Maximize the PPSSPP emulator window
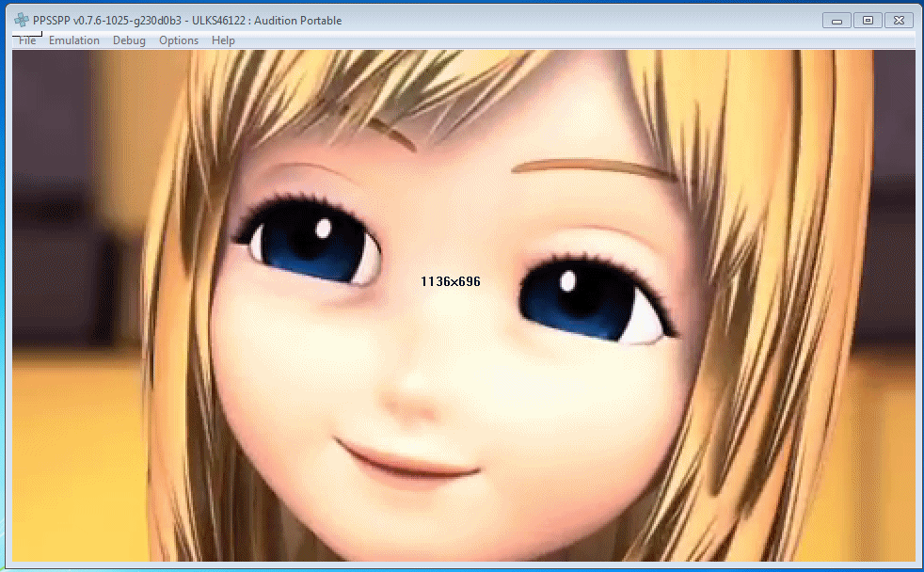The image size is (924, 572). (868, 20)
